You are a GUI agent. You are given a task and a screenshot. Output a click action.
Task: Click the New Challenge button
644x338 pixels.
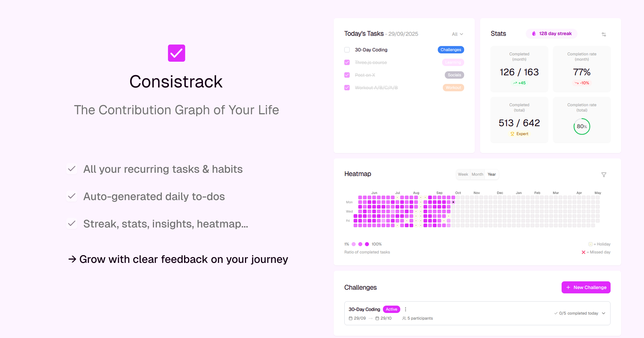[x=586, y=287]
